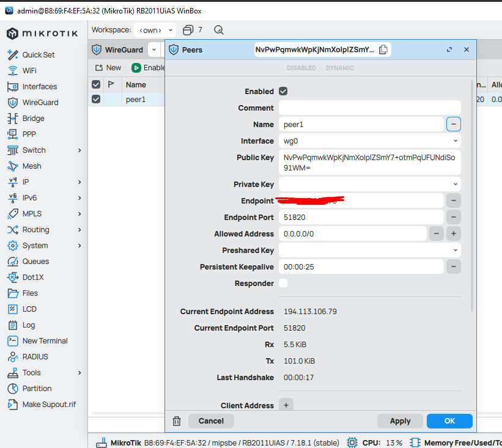The image size is (502, 448).
Task: Expand the Tools submenu
Action: pos(79,372)
